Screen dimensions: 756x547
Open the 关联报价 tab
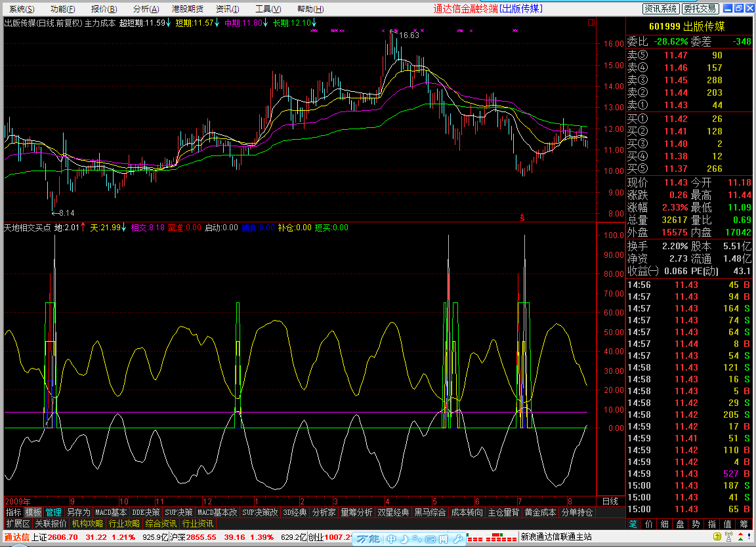pos(51,523)
